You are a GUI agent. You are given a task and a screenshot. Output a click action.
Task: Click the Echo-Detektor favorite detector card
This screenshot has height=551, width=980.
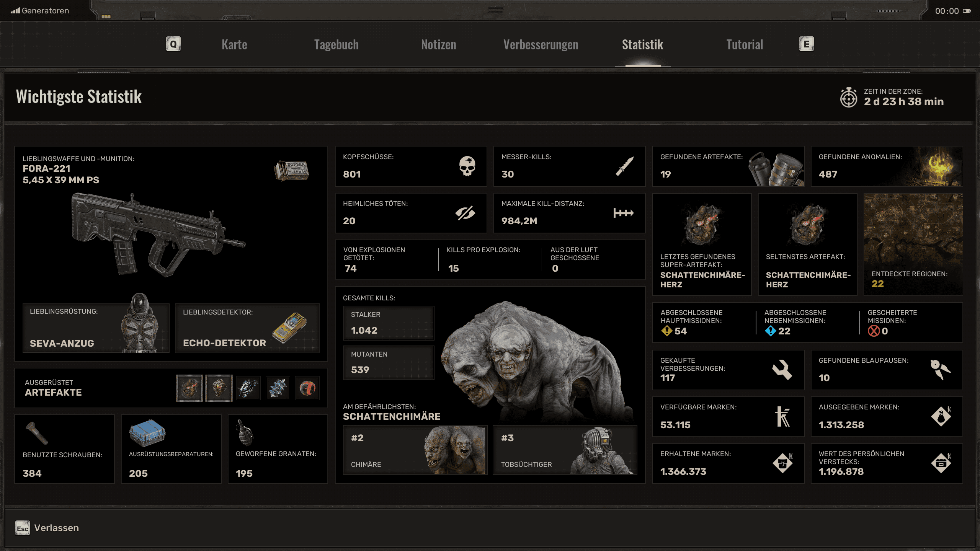(x=247, y=328)
